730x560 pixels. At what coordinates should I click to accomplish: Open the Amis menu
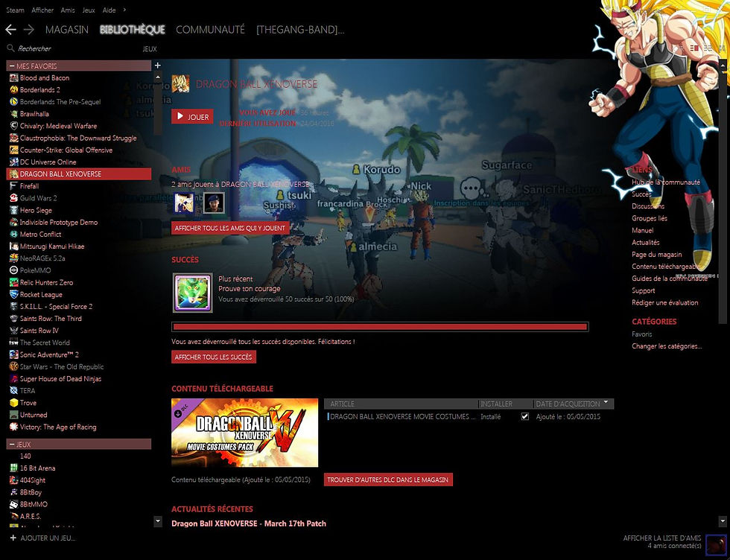[x=68, y=10]
